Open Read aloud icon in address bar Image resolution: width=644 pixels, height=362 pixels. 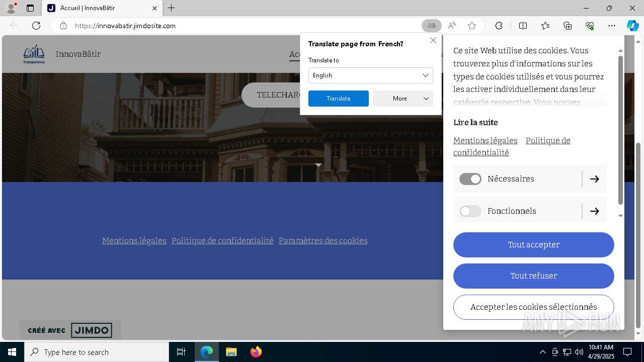coord(452,26)
